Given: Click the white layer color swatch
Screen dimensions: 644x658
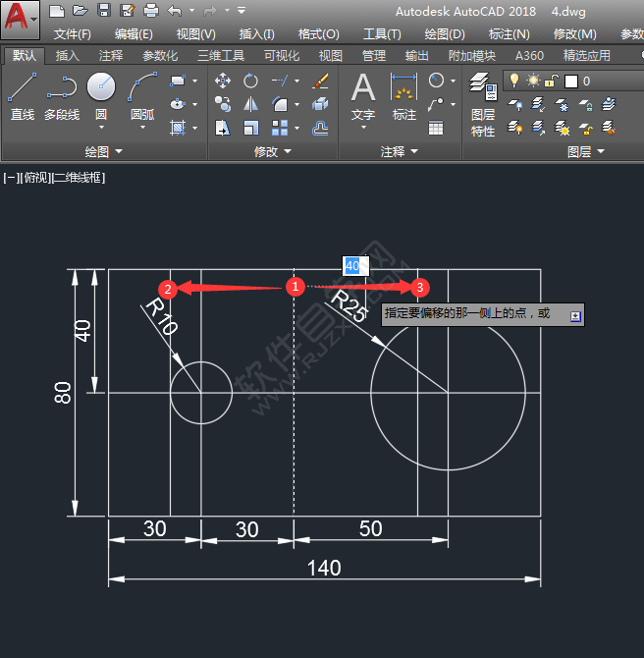Looking at the screenshot, I should click(571, 81).
